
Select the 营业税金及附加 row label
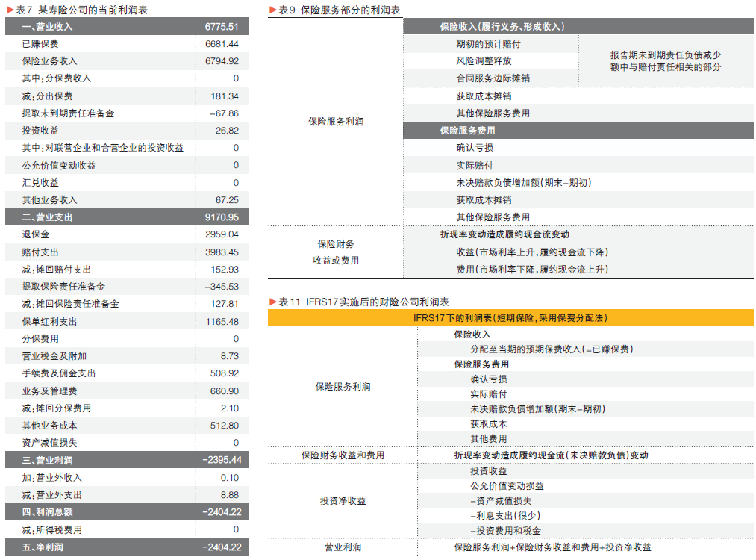coord(54,356)
